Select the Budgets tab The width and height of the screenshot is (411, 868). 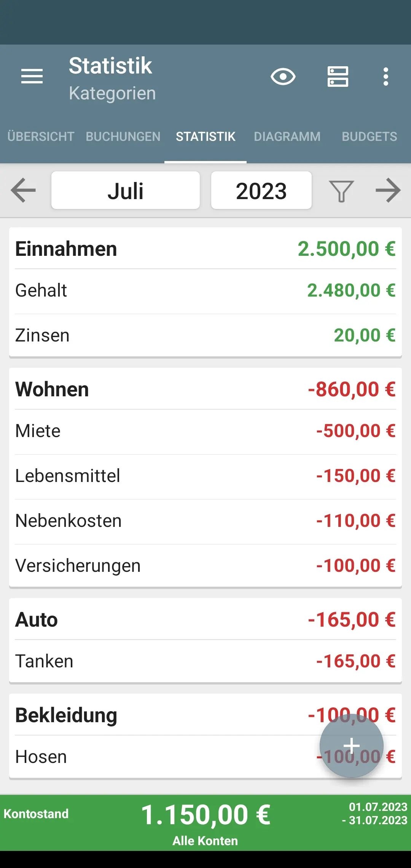pyautogui.click(x=369, y=137)
